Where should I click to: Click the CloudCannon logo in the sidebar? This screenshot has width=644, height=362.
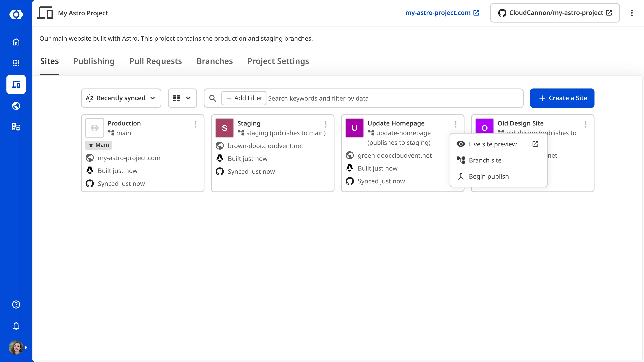16,14
